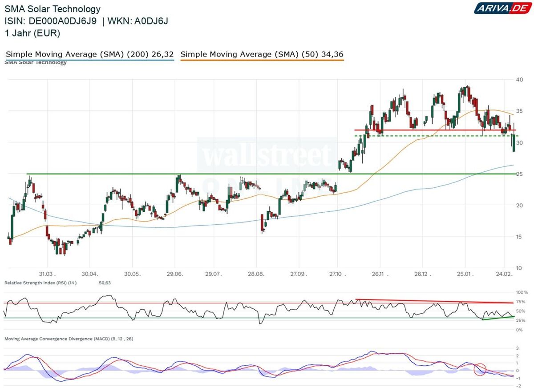Click the RSI value 50,63
534x392 pixels.
[105, 283]
